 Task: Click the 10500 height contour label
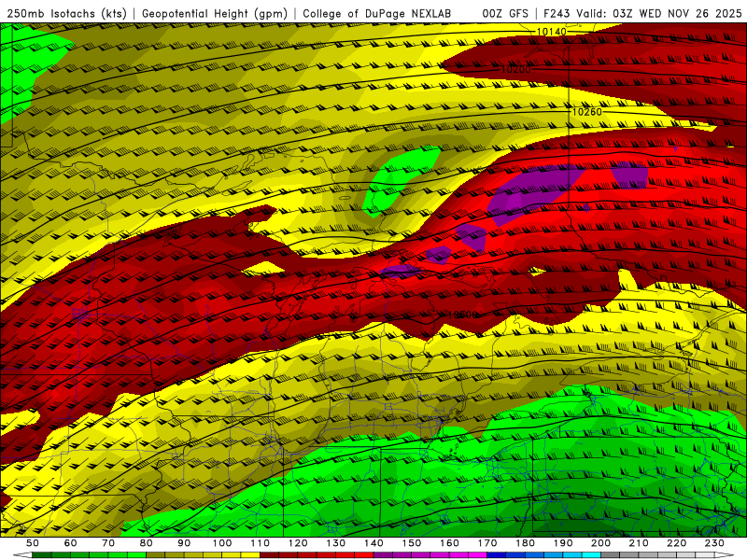[462, 315]
